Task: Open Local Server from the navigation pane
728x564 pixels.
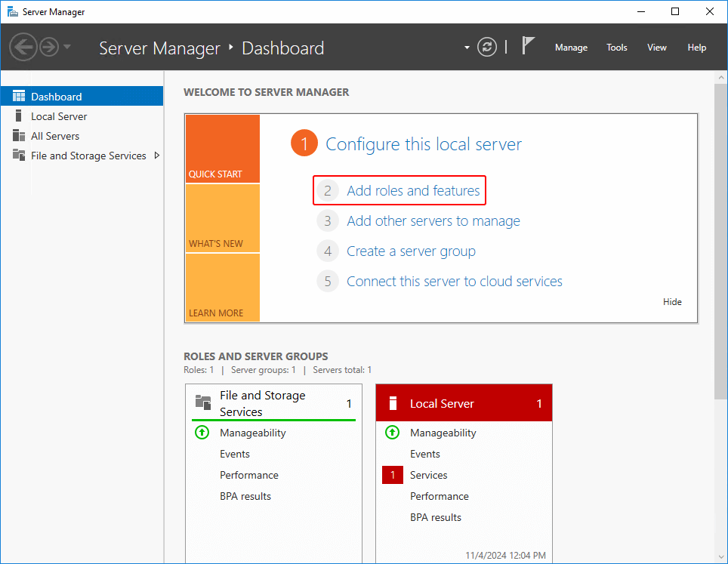Action: [x=57, y=116]
